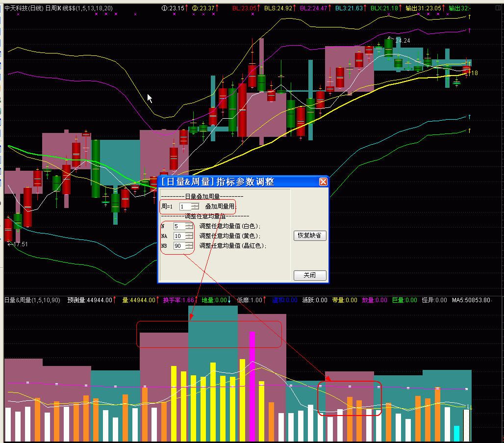Click the 调整任意均量值(晶红色) parameter description
The width and height of the screenshot is (504, 443).
233,246
